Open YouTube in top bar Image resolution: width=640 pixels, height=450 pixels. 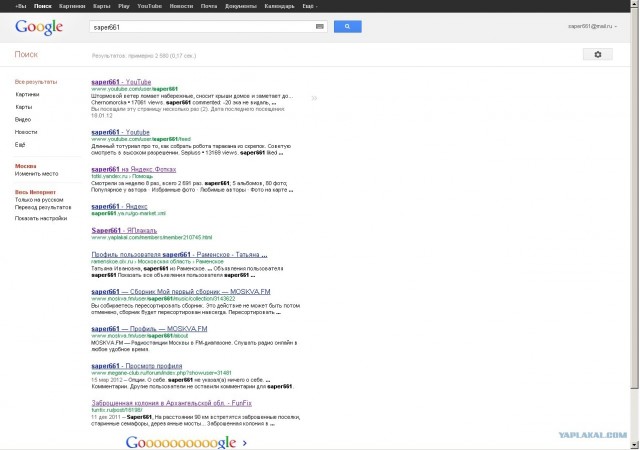click(149, 6)
